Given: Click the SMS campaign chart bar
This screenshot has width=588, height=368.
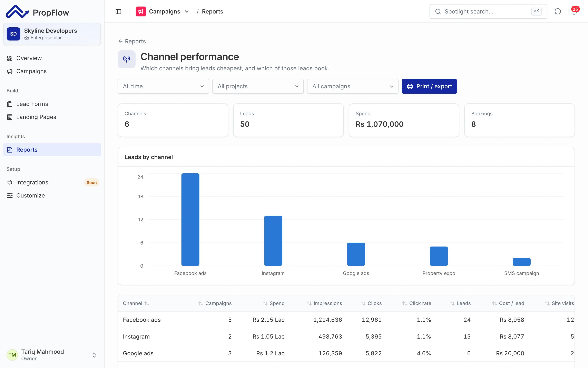Looking at the screenshot, I should [x=521, y=262].
